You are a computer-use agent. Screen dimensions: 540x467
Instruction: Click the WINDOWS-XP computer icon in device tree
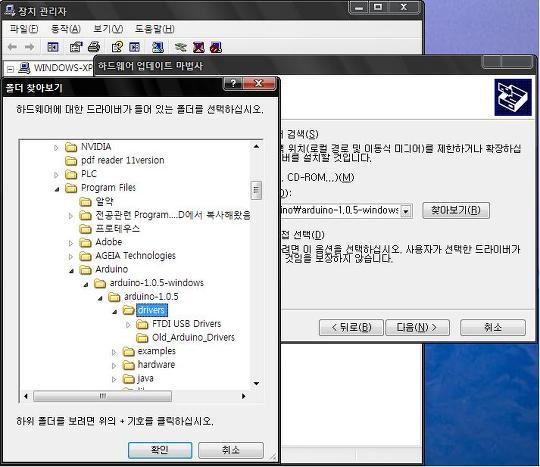tap(24, 68)
